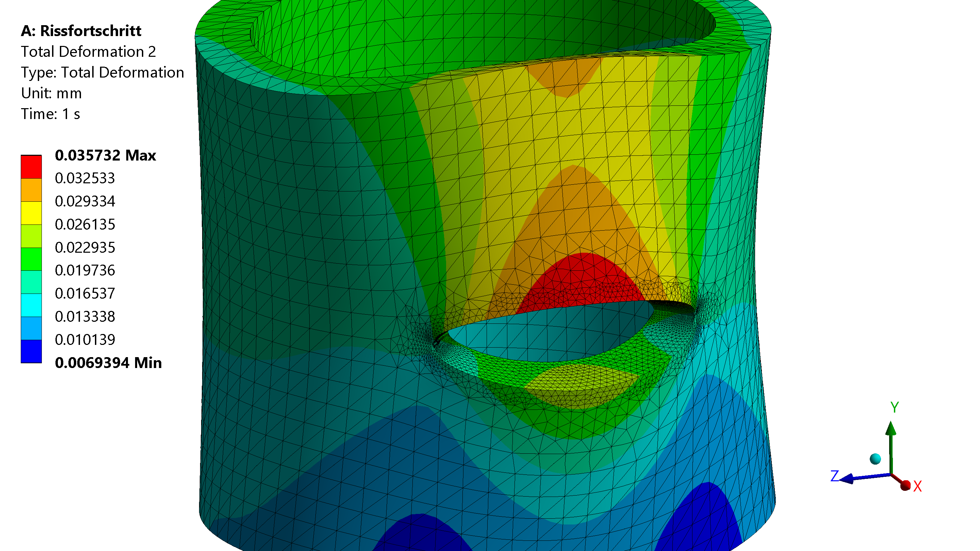980x551 pixels.
Task: Click the 'Unit: mm' legend text
Action: [51, 93]
